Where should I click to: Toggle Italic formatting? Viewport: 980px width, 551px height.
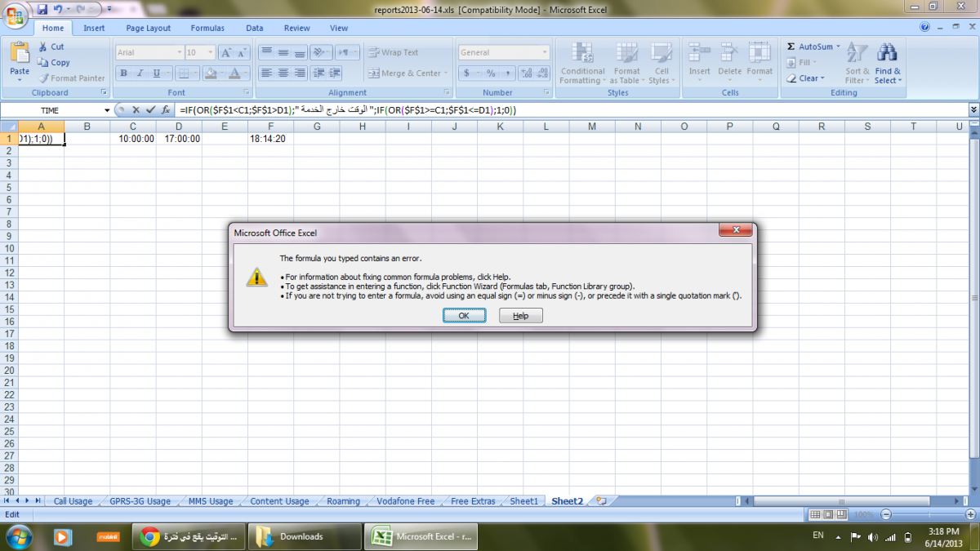point(140,73)
